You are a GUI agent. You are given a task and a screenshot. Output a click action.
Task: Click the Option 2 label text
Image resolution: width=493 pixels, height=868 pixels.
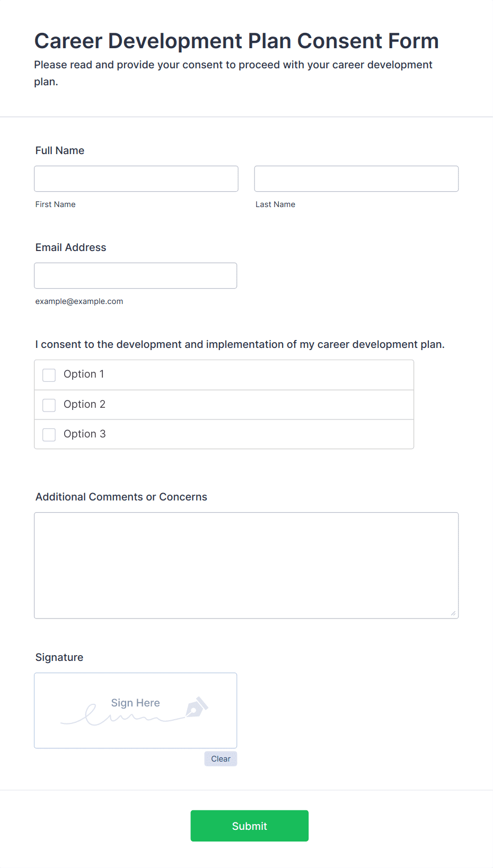pyautogui.click(x=84, y=405)
